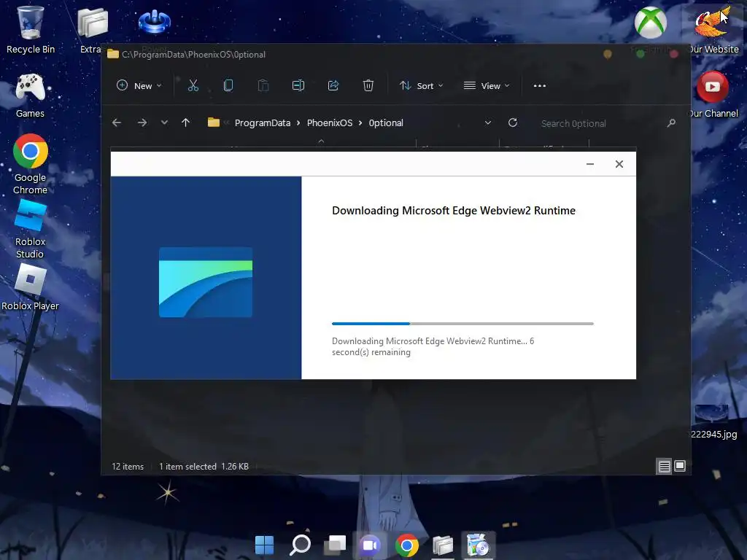Image resolution: width=747 pixels, height=560 pixels.
Task: Launch Roblox Player desktop shortcut
Action: 30,287
